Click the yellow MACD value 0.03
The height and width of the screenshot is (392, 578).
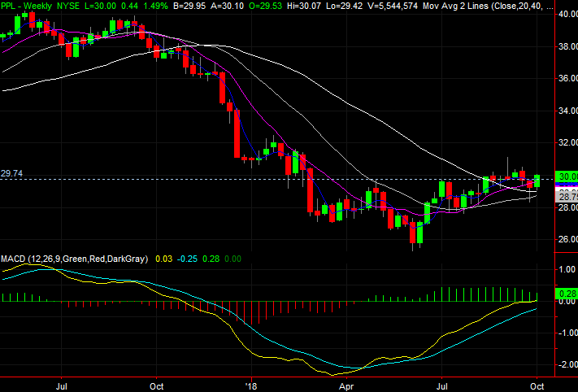click(163, 259)
